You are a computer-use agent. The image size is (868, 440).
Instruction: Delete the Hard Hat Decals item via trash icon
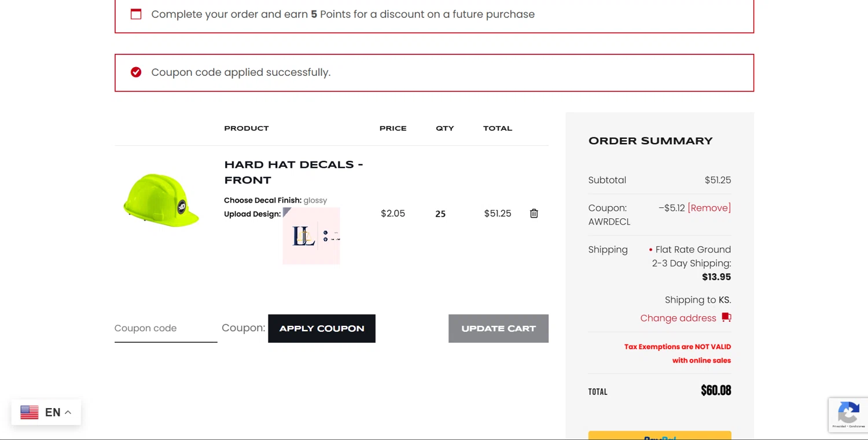tap(534, 214)
